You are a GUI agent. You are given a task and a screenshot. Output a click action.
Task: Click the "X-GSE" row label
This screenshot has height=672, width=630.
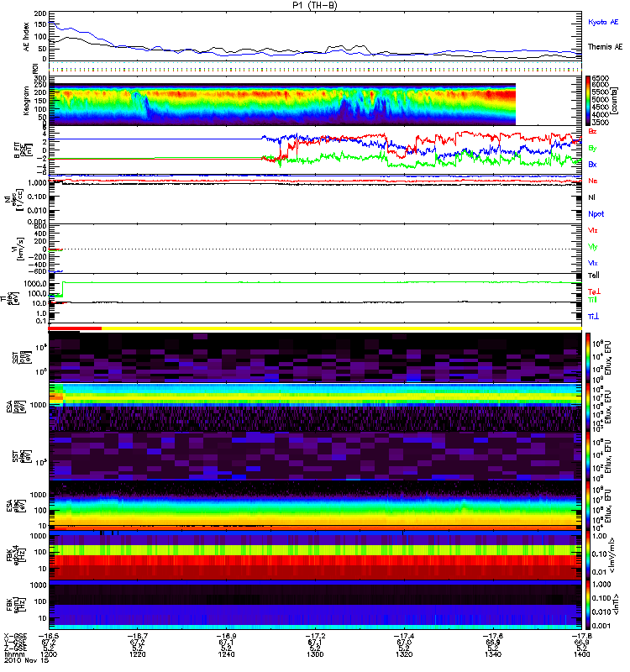pyautogui.click(x=15, y=636)
